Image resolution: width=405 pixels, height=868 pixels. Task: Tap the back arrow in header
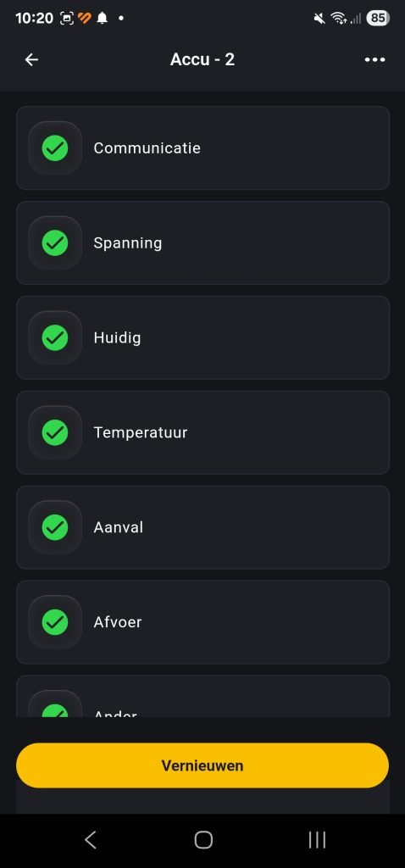click(x=31, y=60)
